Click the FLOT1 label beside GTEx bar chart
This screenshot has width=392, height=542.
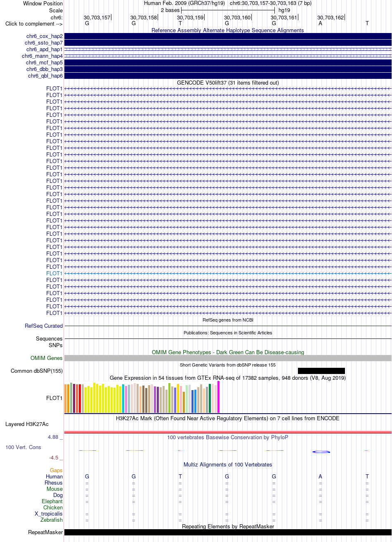pos(54,398)
